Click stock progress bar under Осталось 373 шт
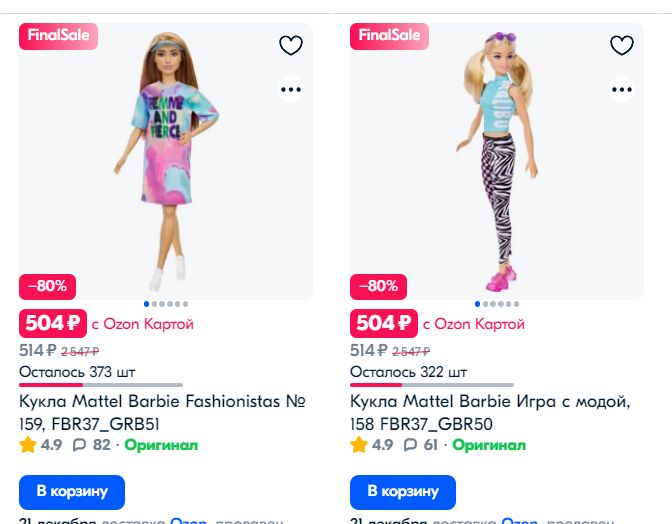Viewport: 672px width, 524px height. coord(100,384)
